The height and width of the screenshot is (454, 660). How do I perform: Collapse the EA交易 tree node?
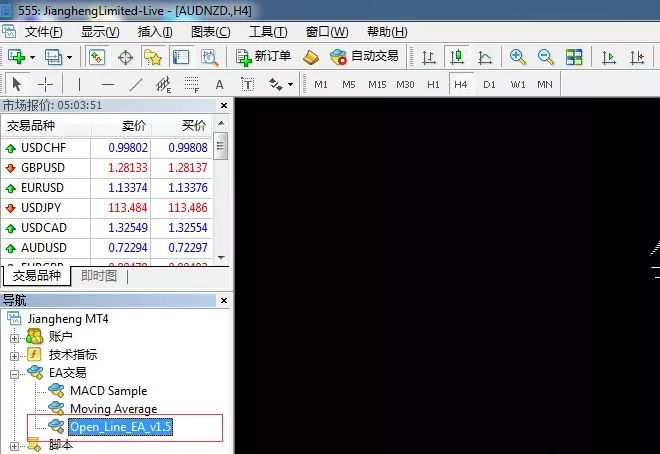[14, 374]
